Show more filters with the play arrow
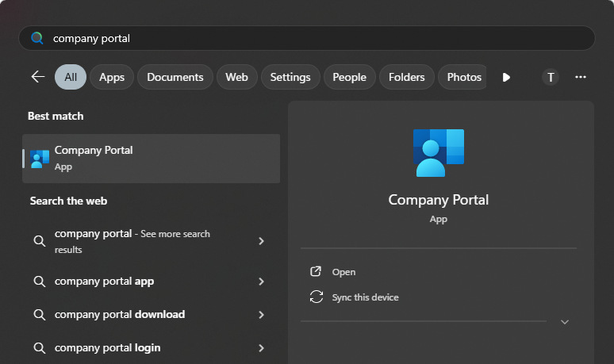The width and height of the screenshot is (614, 364). (x=506, y=77)
